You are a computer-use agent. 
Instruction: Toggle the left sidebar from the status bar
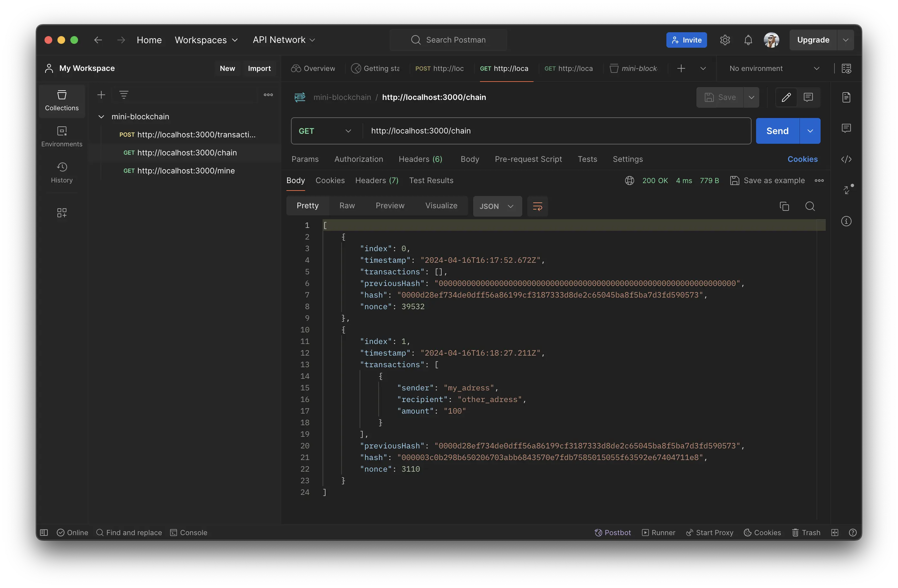click(44, 532)
